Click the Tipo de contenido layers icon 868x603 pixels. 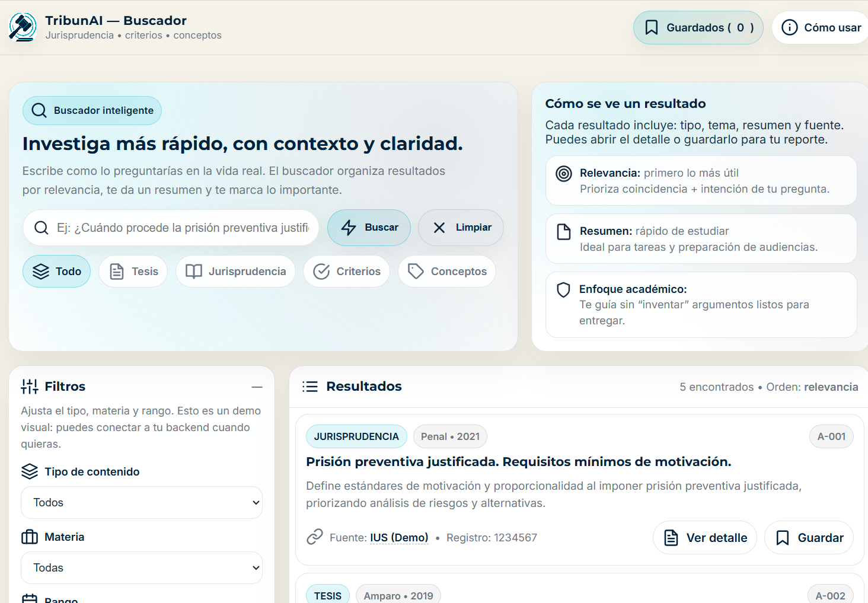(x=30, y=471)
